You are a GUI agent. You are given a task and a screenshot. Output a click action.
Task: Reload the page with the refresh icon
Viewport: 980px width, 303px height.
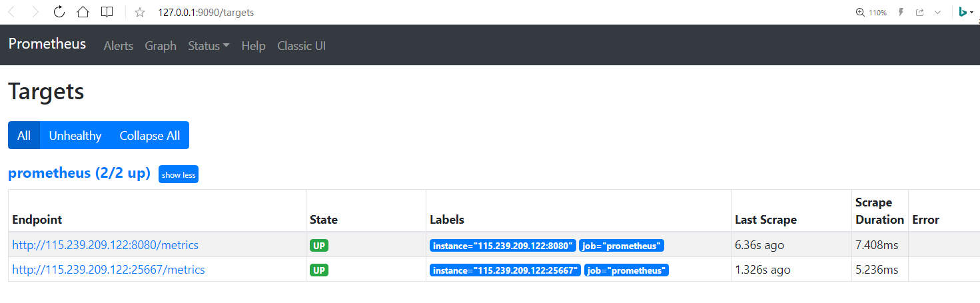click(x=59, y=12)
